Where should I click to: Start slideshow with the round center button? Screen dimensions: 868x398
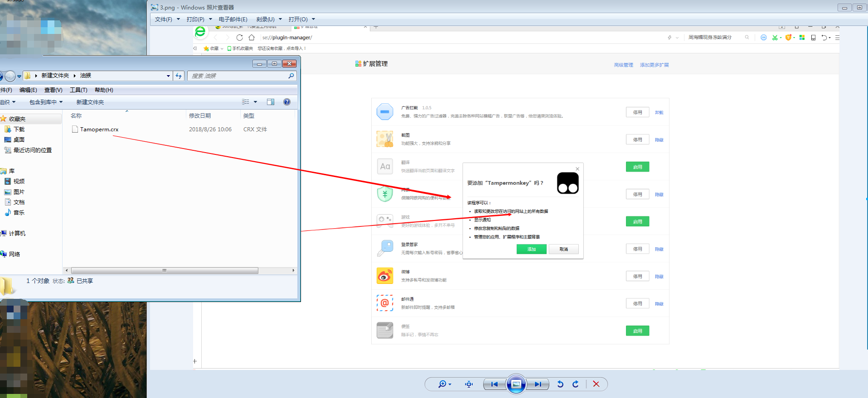pos(516,384)
